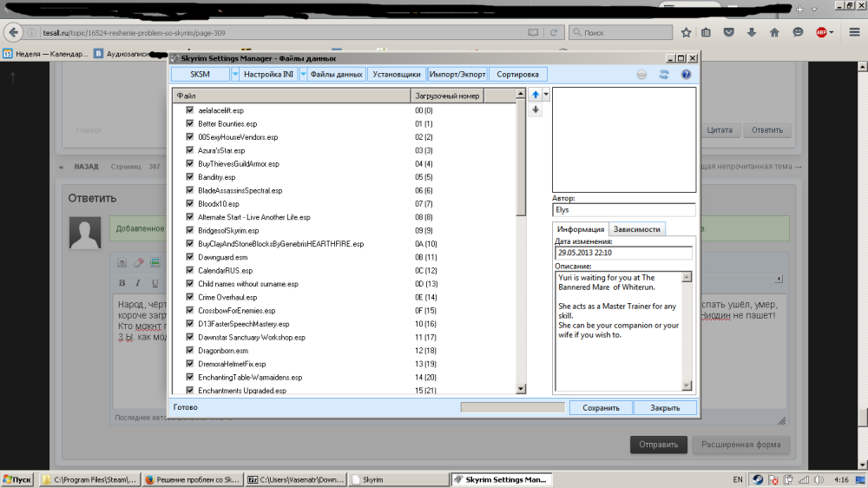This screenshot has width=868, height=488.
Task: Open dropdown arrow next to Настройка INI
Action: pos(303,74)
